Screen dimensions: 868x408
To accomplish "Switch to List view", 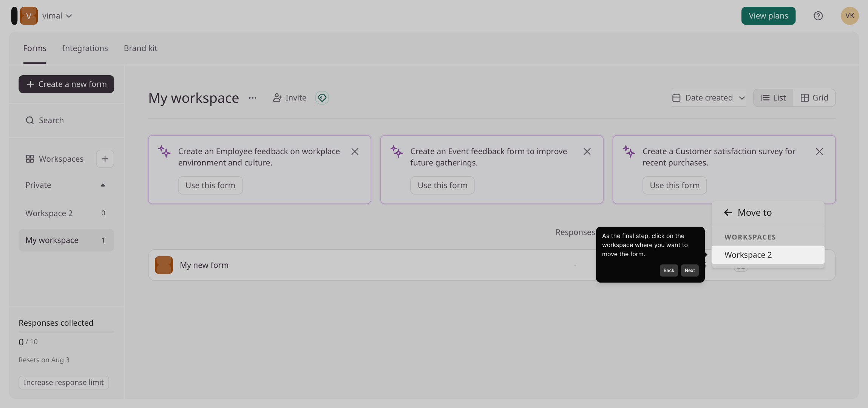I will point(773,98).
